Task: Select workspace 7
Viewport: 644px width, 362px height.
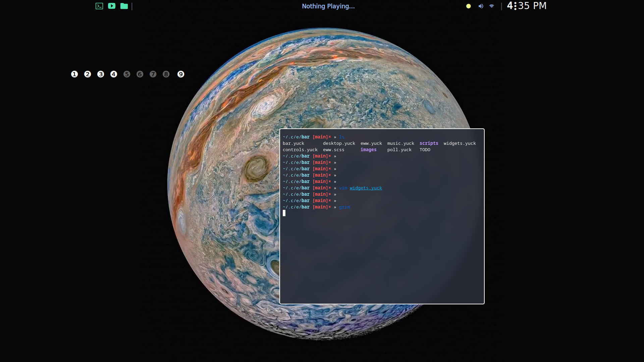Action: pos(153,74)
